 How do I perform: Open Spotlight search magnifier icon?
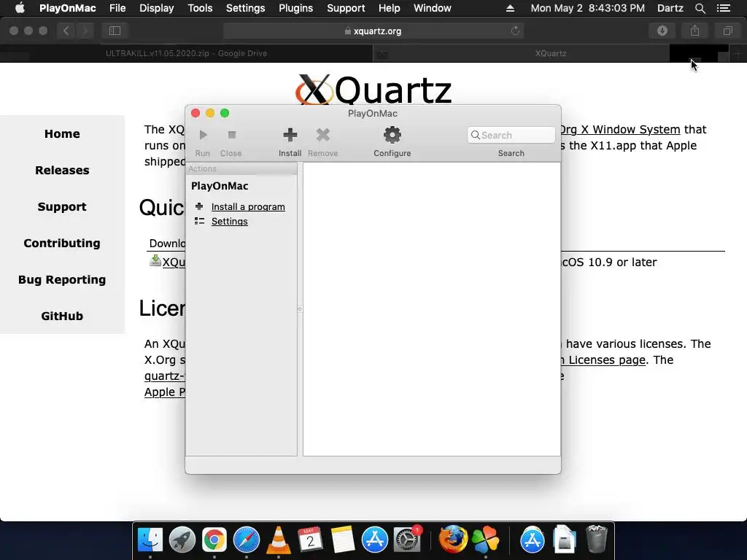tap(700, 8)
